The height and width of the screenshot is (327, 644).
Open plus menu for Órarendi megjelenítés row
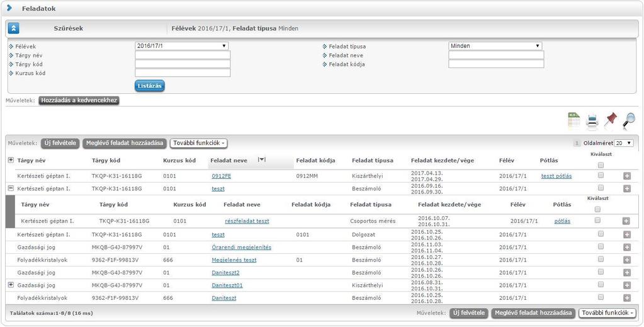627,248
